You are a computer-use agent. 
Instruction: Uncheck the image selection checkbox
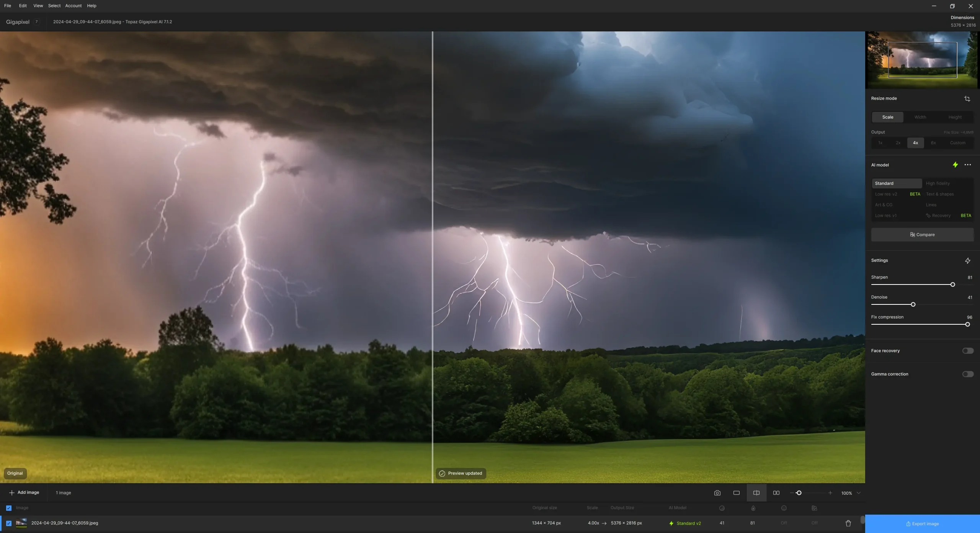click(x=8, y=523)
